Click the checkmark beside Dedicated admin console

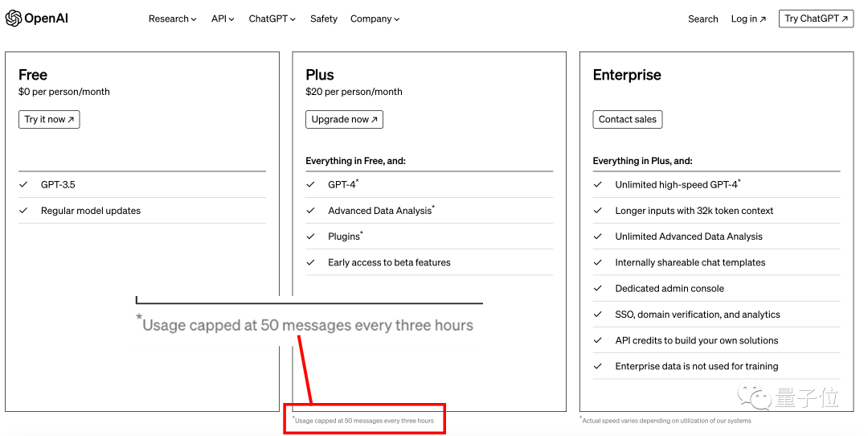(598, 289)
